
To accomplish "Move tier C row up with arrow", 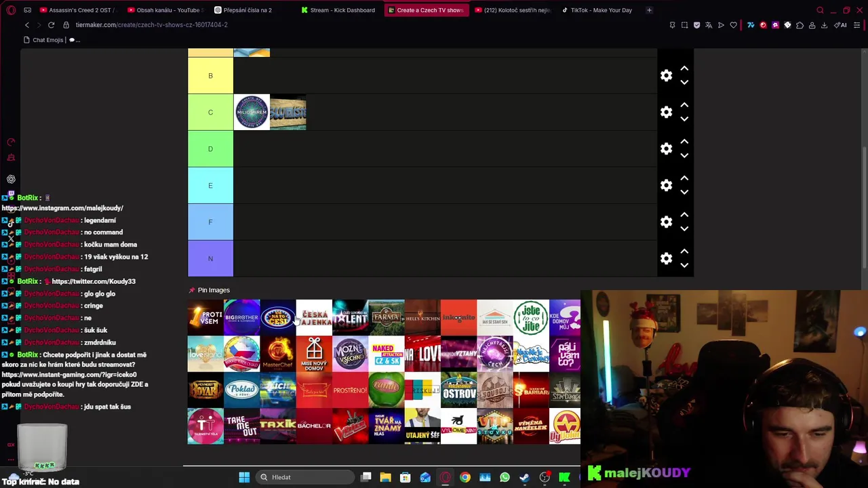I will tap(684, 105).
